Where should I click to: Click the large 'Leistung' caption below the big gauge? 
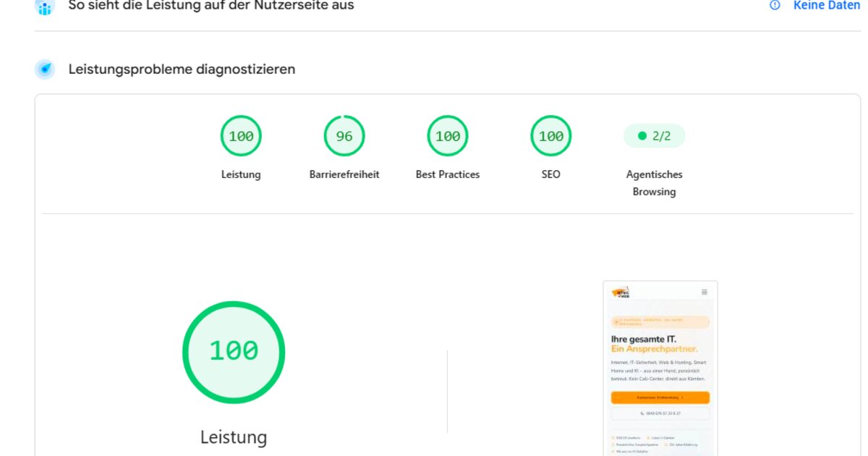tap(234, 437)
